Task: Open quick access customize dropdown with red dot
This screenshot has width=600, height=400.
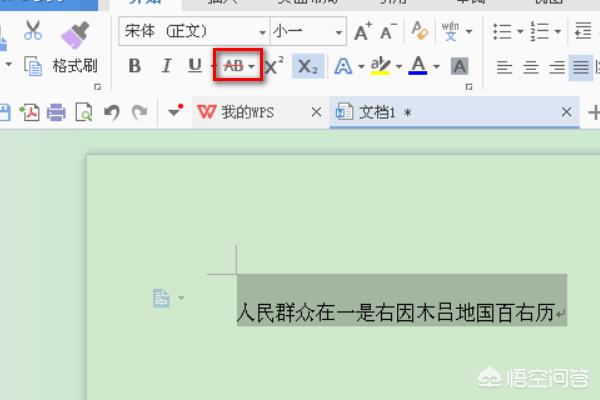Action: (175, 111)
